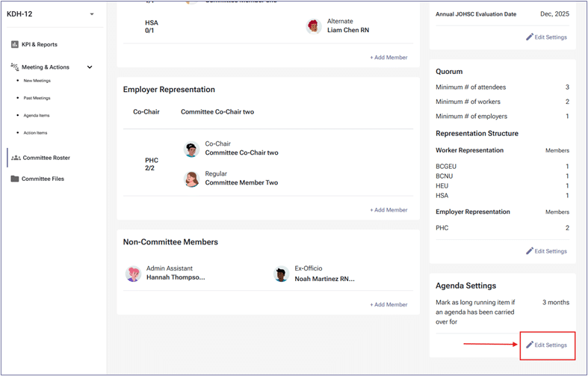The width and height of the screenshot is (588, 376).
Task: Add Member to Non-Committee Members
Action: [x=389, y=304]
